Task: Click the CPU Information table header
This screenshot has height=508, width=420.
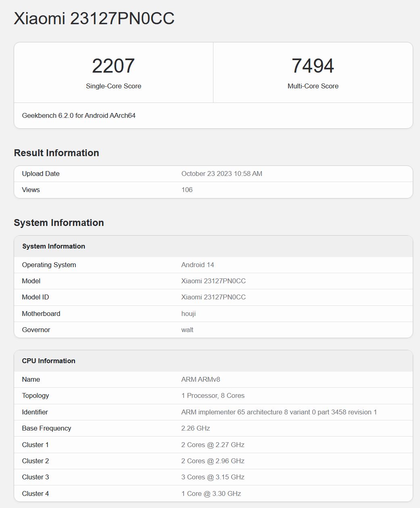Action: (x=49, y=361)
